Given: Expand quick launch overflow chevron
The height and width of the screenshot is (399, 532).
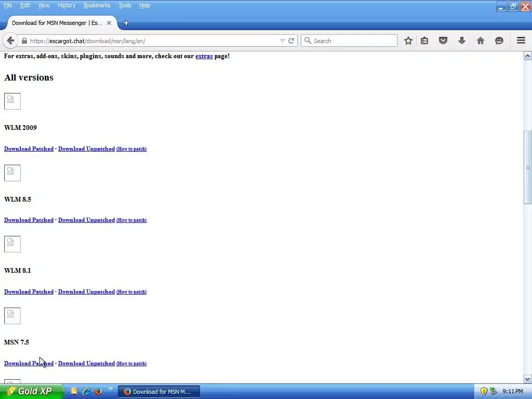Looking at the screenshot, I should [110, 389].
